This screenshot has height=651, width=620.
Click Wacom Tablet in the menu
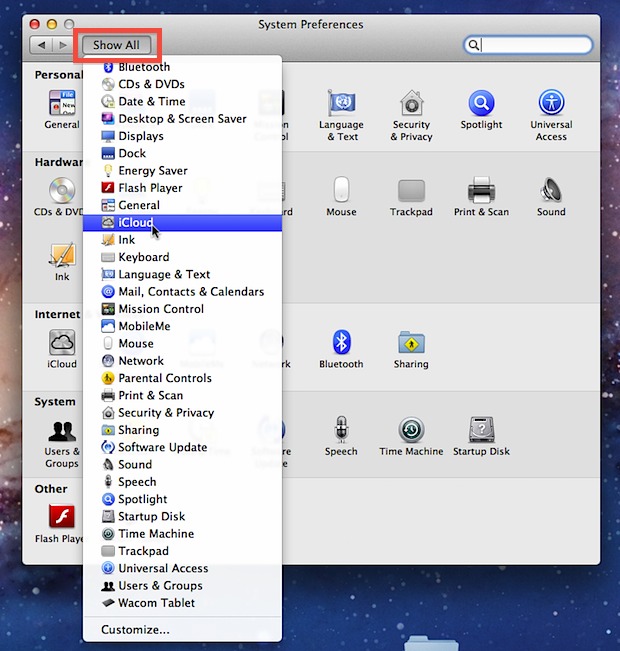pos(183,603)
